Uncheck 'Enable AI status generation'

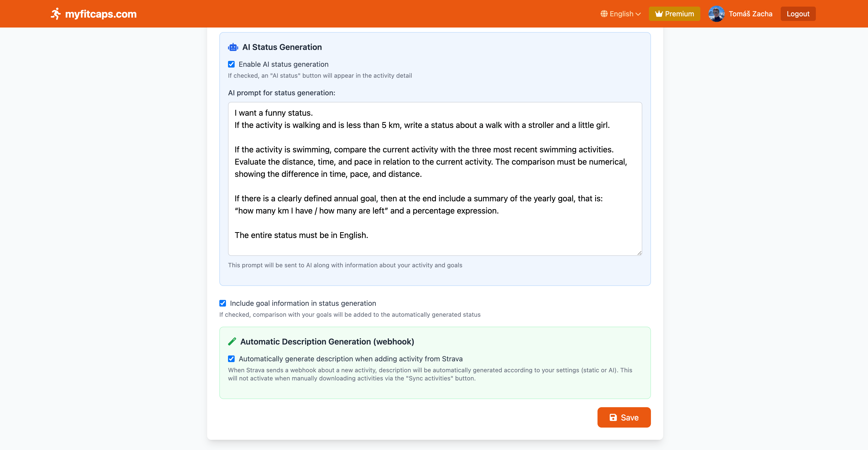(231, 64)
